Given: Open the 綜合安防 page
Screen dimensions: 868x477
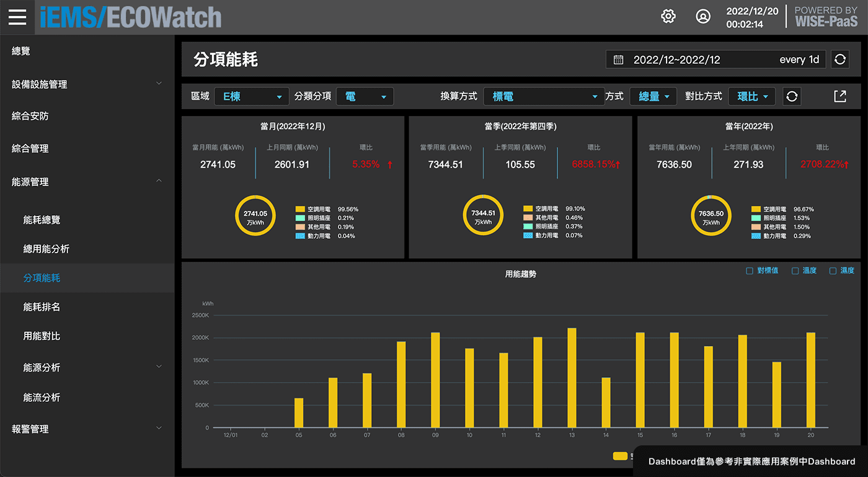Looking at the screenshot, I should pos(30,116).
